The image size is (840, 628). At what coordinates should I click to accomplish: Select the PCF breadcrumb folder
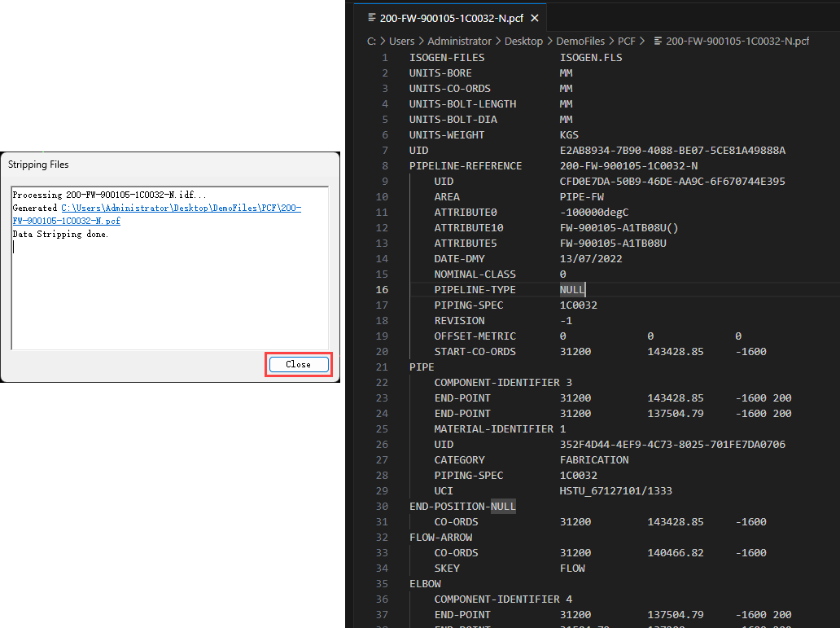tap(627, 41)
